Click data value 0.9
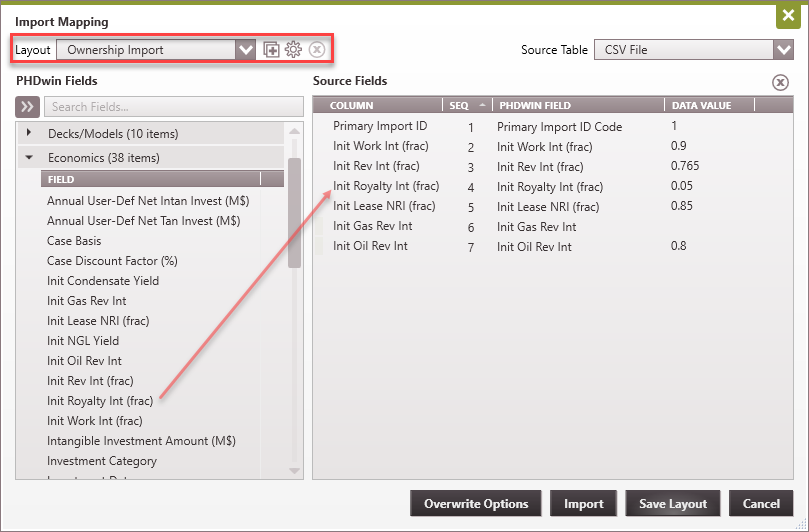This screenshot has height=532, width=809. coord(678,146)
